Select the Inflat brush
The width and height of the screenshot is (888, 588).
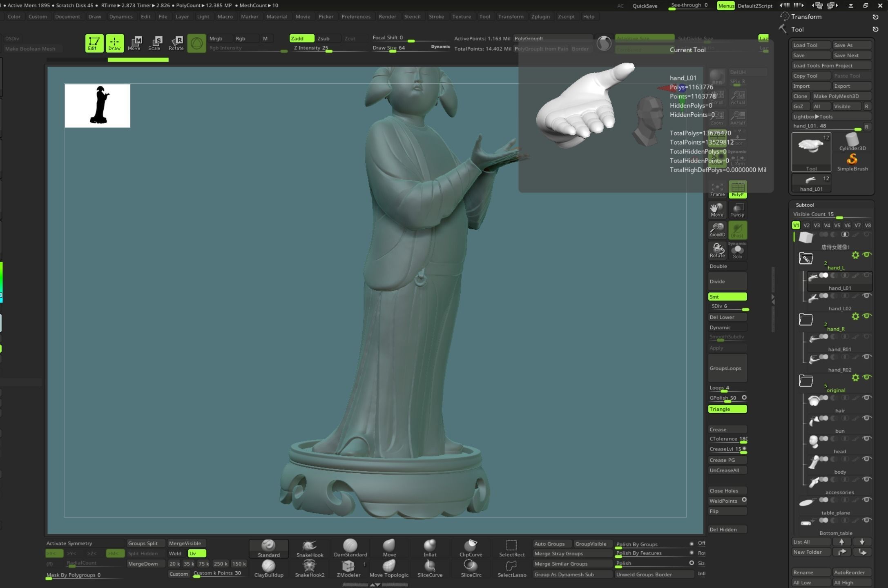tap(430, 548)
